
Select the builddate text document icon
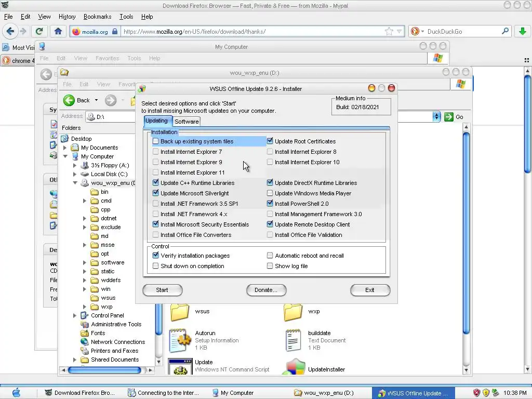click(x=293, y=340)
